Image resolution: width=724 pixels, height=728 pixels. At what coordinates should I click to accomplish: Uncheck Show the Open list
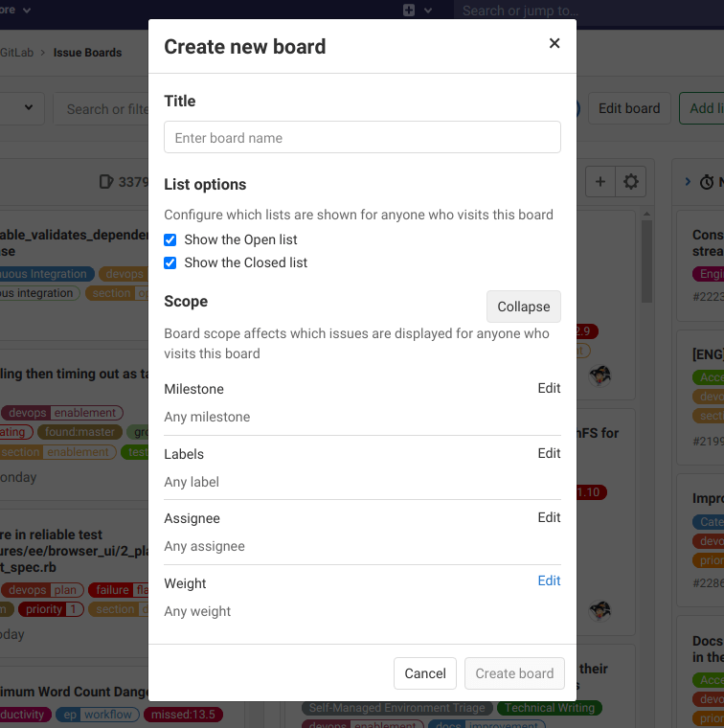170,239
